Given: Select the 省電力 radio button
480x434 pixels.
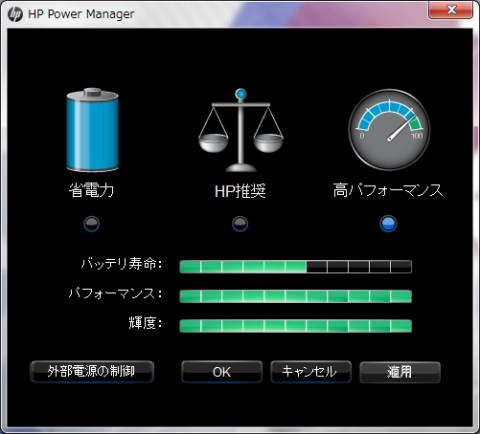Looking at the screenshot, I should point(92,224).
